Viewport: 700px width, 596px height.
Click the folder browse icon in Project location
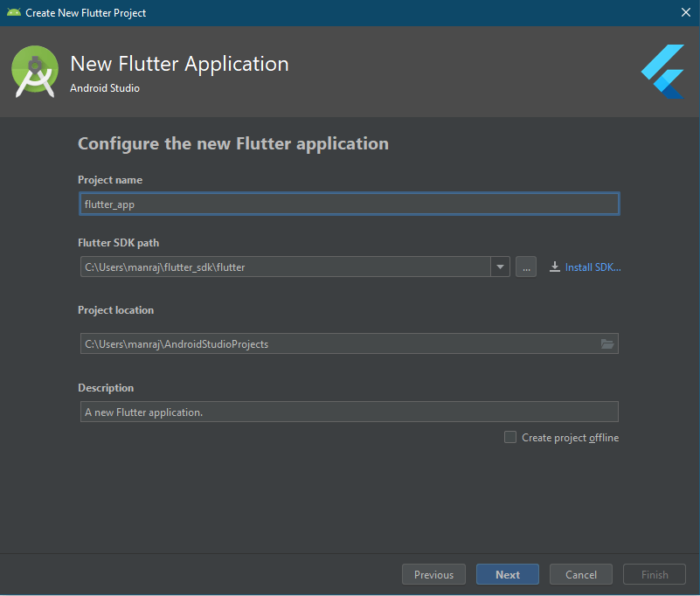coord(607,344)
